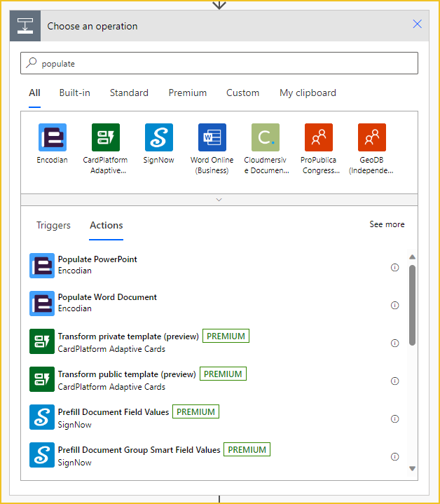Click the Encodian icon beside Populate PowerPoint
The width and height of the screenshot is (440, 504).
42,266
